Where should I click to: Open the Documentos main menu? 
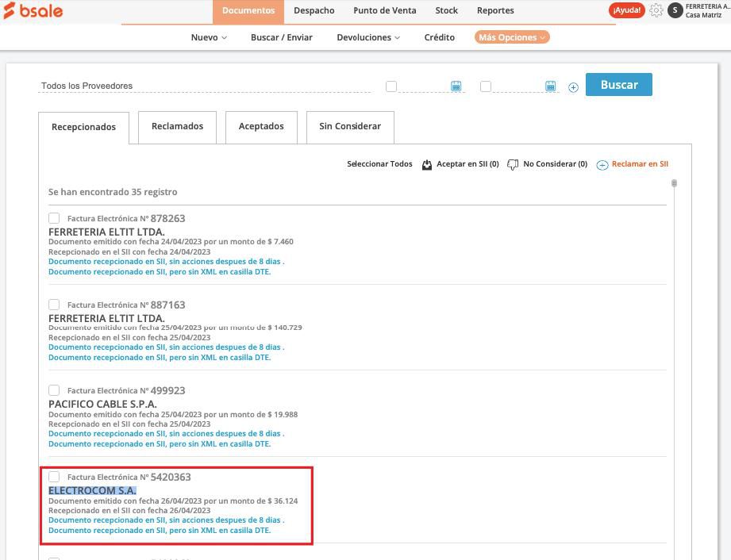coord(248,11)
